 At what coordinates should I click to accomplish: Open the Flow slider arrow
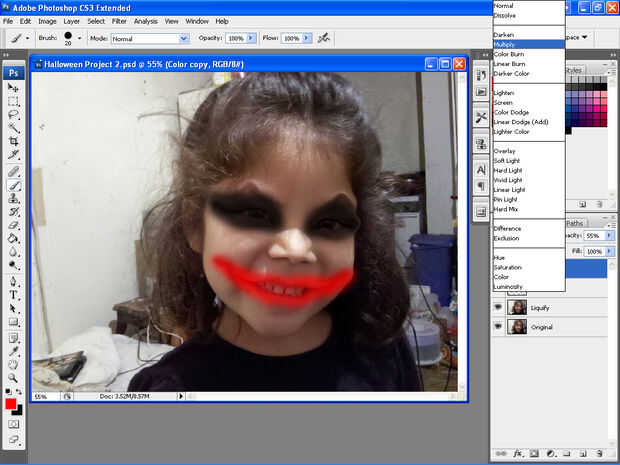[x=307, y=38]
